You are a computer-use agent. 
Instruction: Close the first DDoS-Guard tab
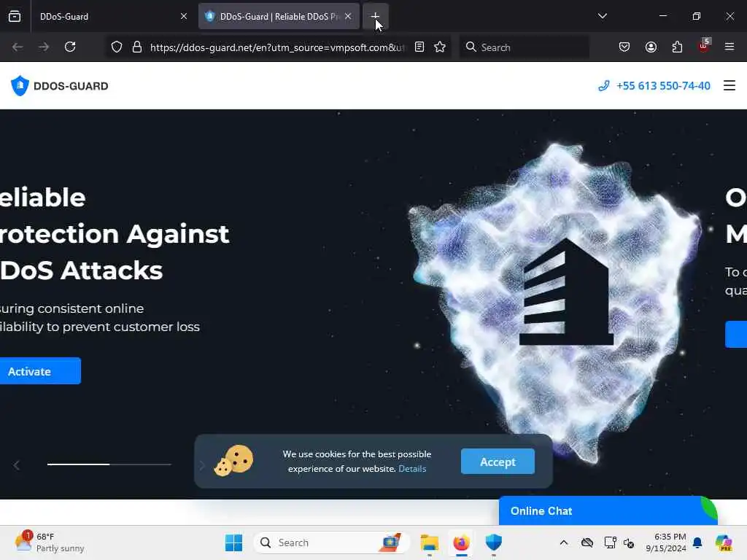tap(183, 16)
